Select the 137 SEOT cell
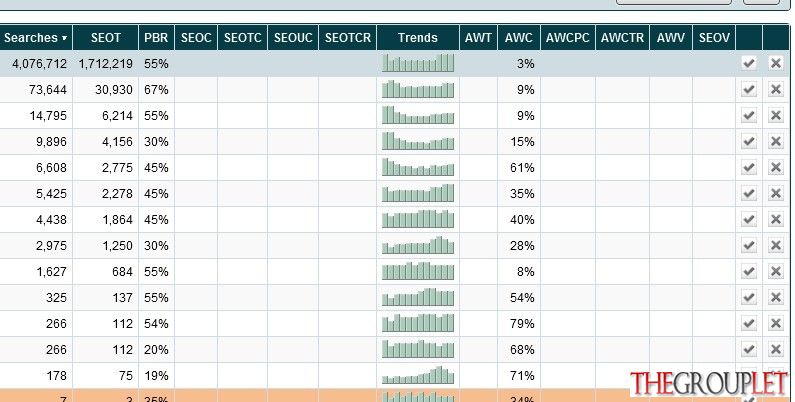 click(105, 298)
